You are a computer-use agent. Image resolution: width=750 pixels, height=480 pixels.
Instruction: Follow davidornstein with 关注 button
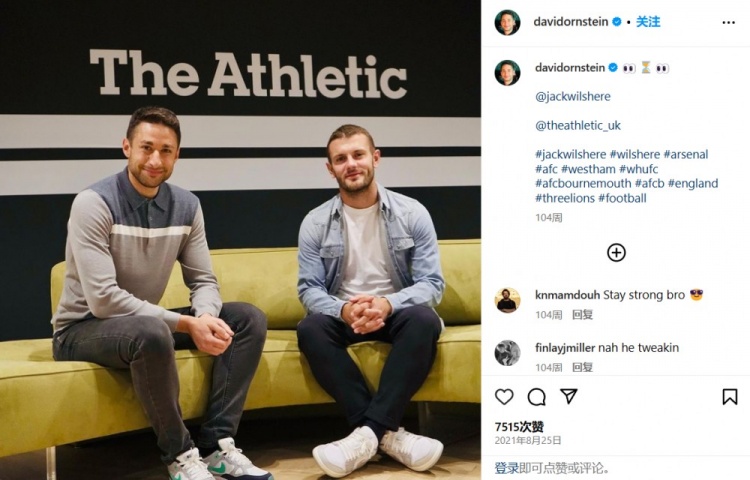tap(648, 22)
